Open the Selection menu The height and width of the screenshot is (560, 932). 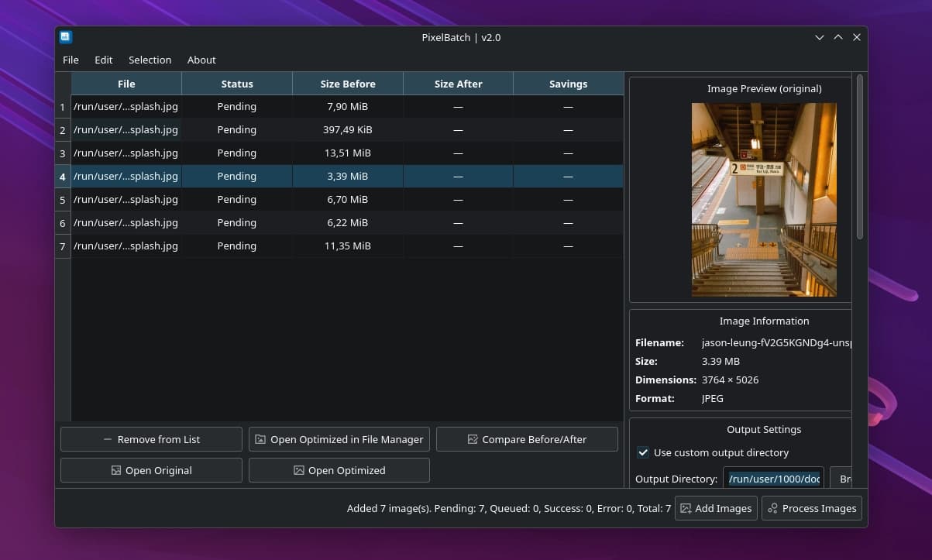pyautogui.click(x=150, y=60)
